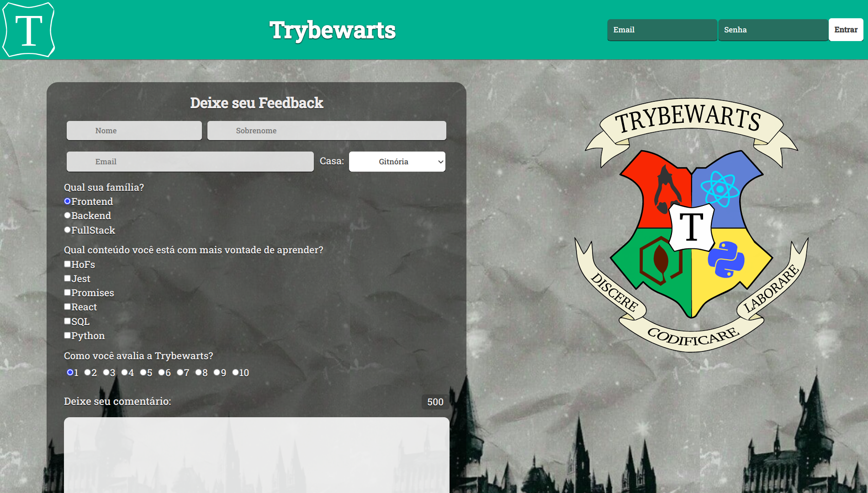Check the SQL content checkbox
868x493 pixels.
pos(68,321)
